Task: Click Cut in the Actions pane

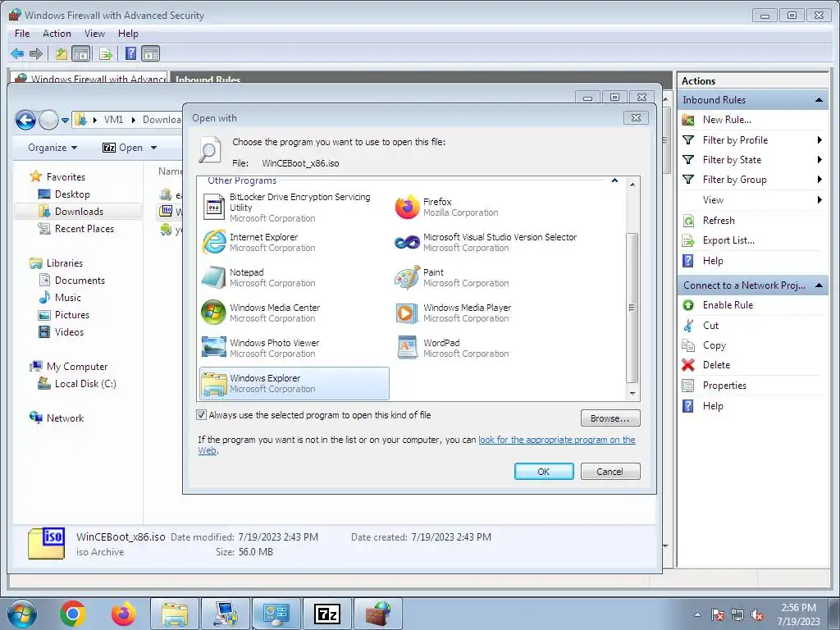Action: (710, 325)
